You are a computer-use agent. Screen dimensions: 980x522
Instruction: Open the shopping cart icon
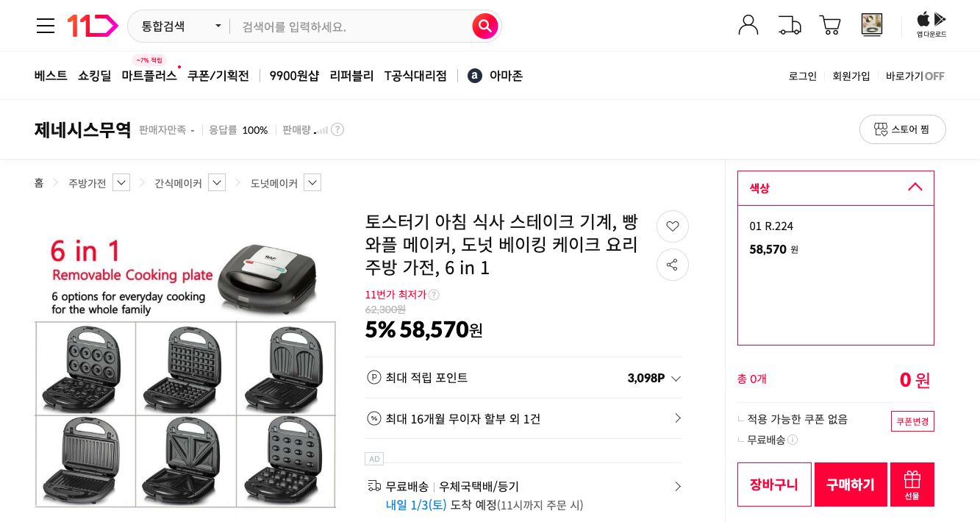coord(830,24)
